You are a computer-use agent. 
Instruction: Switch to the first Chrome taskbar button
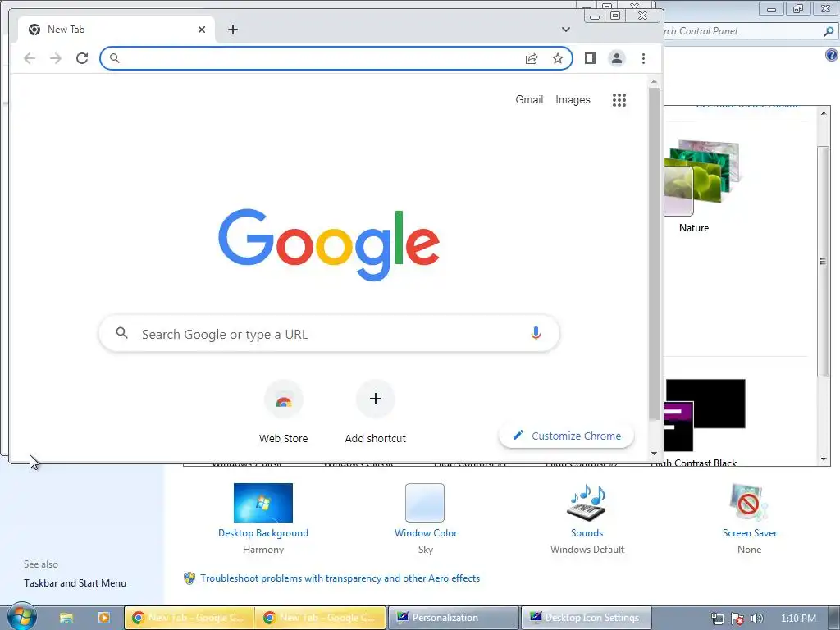[189, 618]
